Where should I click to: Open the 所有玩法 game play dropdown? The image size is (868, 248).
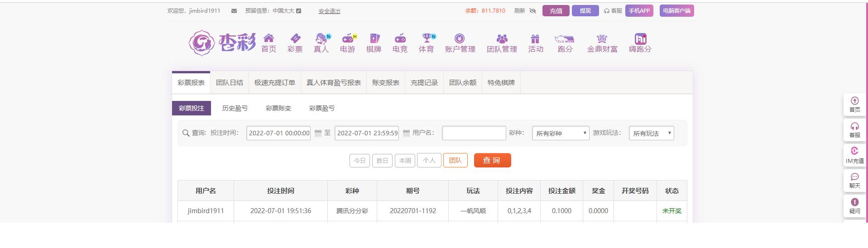651,133
